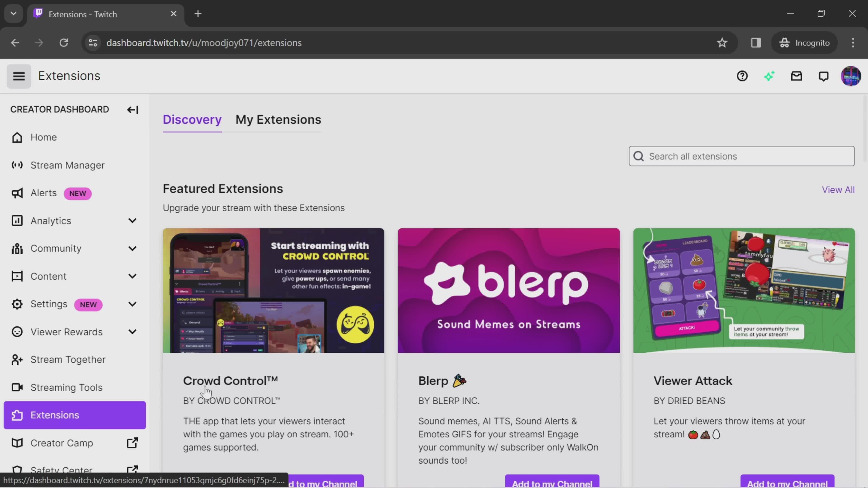Click the green sparkle icon in header
The width and height of the screenshot is (868, 488).
769,76
